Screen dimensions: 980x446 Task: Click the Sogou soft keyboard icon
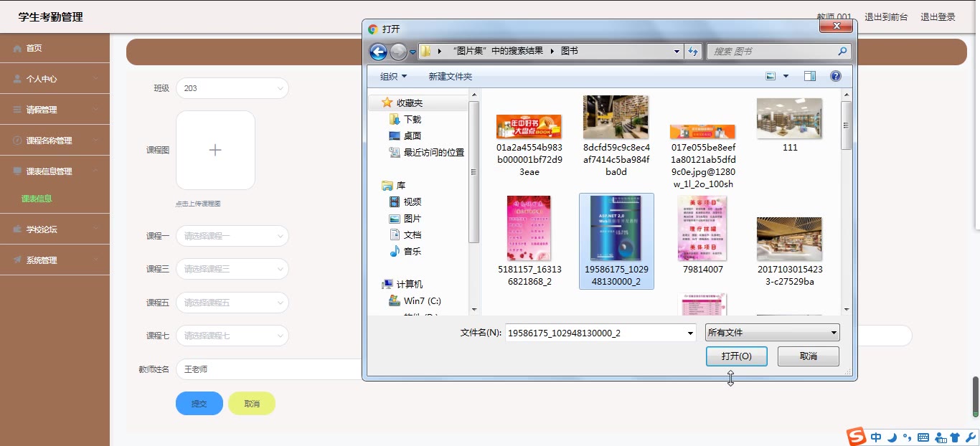tap(923, 437)
